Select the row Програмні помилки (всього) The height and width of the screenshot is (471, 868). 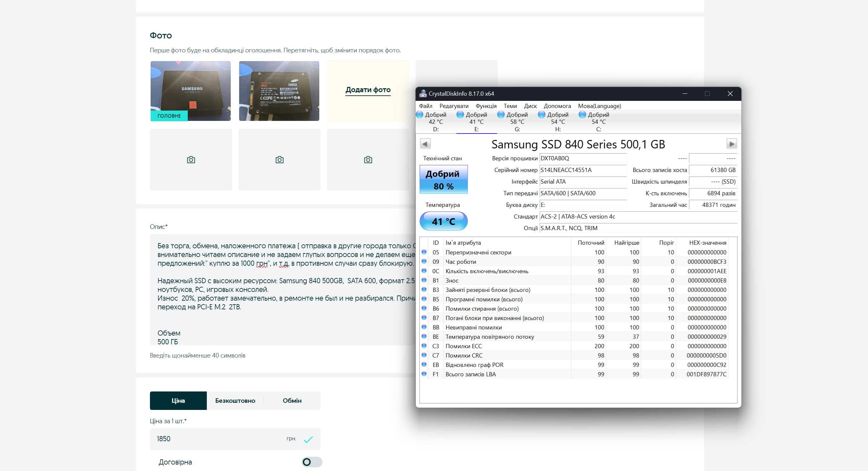(575, 299)
